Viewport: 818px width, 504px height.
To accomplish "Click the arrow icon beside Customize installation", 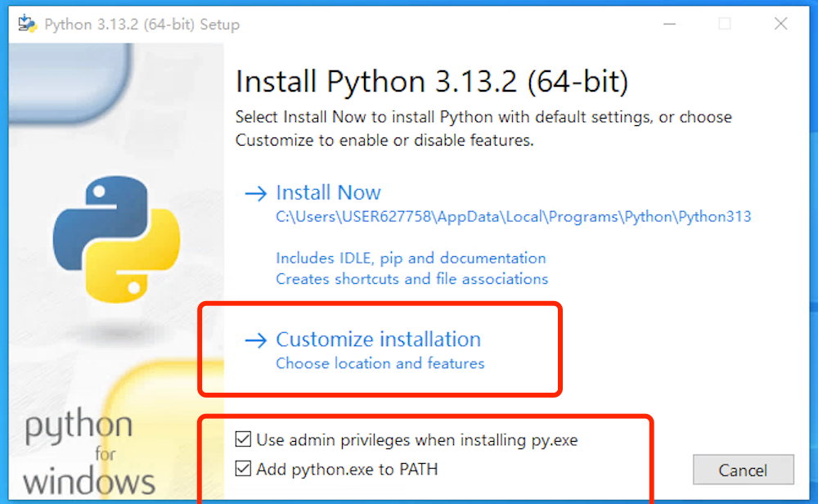I will (255, 340).
